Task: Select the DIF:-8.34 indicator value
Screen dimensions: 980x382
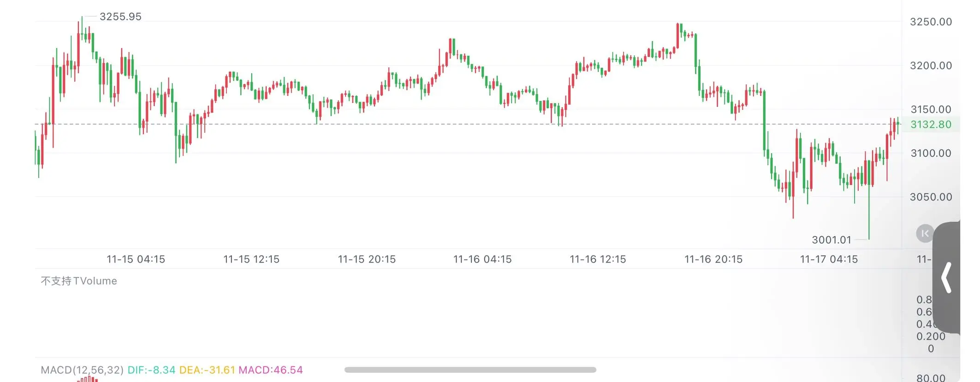Action: click(151, 370)
